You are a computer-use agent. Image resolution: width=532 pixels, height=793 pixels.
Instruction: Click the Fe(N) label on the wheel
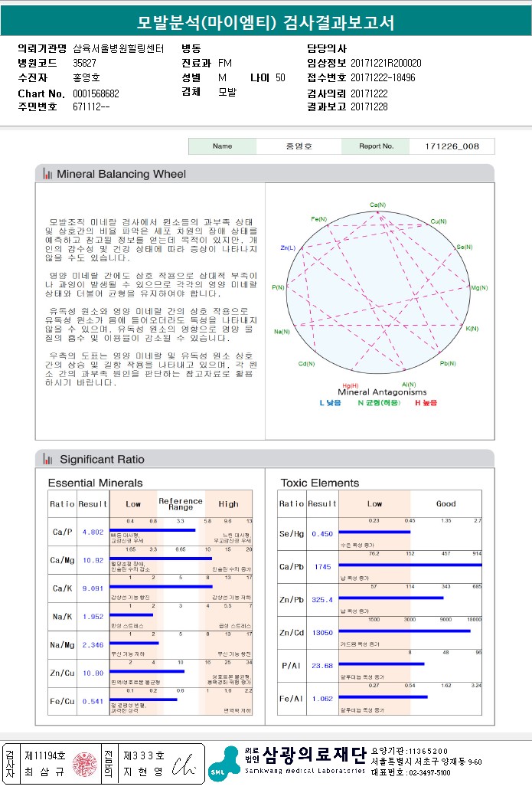(x=318, y=219)
